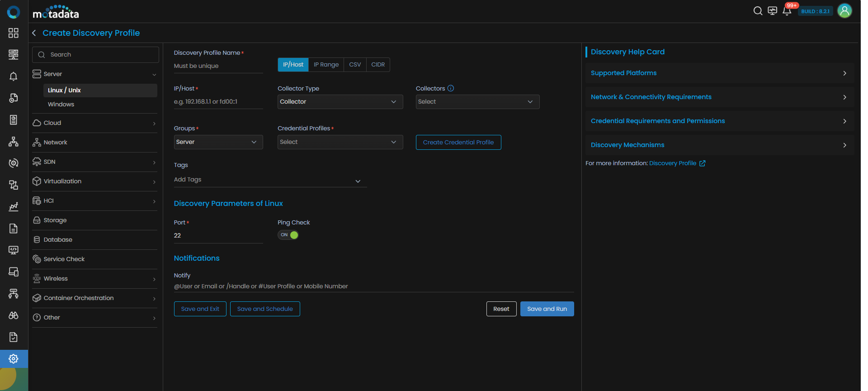Click the Discovery Profile Name input field
868x391 pixels.
(x=218, y=66)
